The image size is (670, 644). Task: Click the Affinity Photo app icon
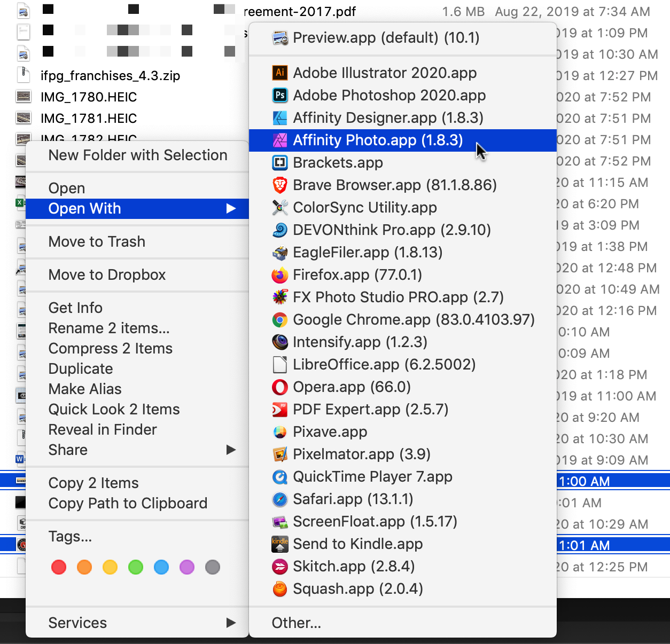(280, 140)
